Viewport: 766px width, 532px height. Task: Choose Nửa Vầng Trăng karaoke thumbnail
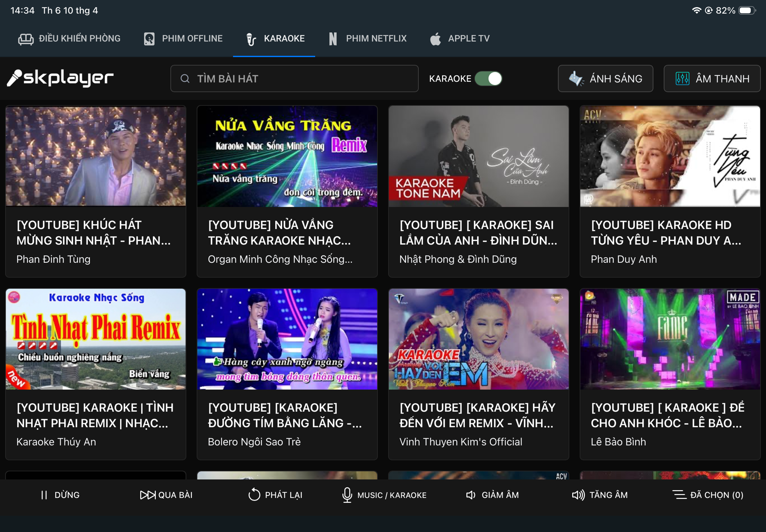pos(287,156)
